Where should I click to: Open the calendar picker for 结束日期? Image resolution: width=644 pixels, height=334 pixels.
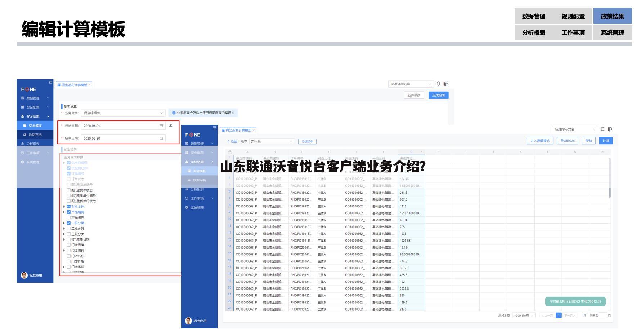161,138
